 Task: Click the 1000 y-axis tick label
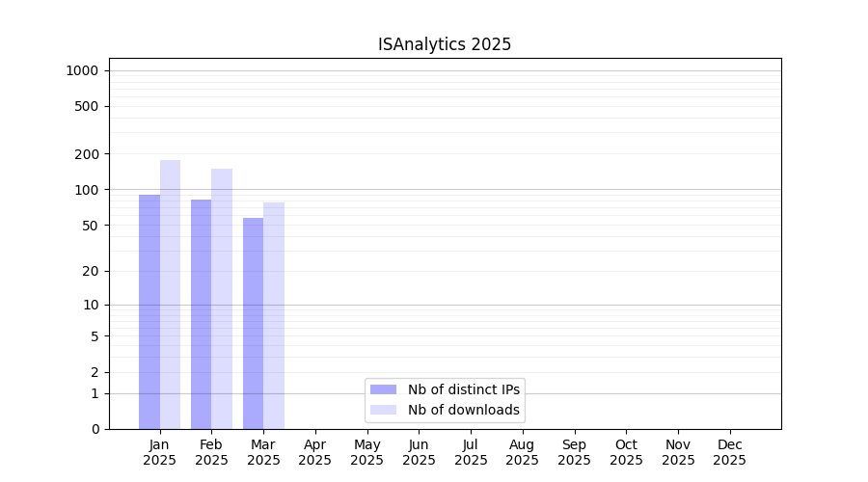82,70
